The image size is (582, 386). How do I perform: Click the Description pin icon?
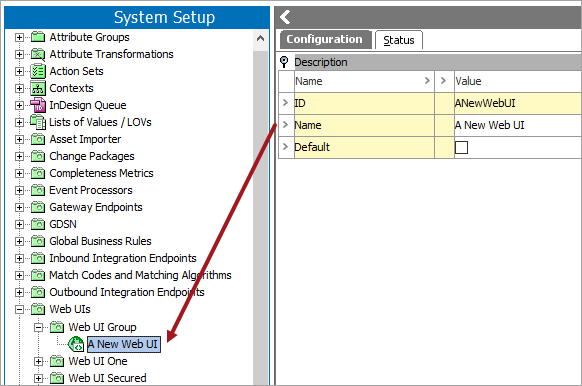(284, 62)
